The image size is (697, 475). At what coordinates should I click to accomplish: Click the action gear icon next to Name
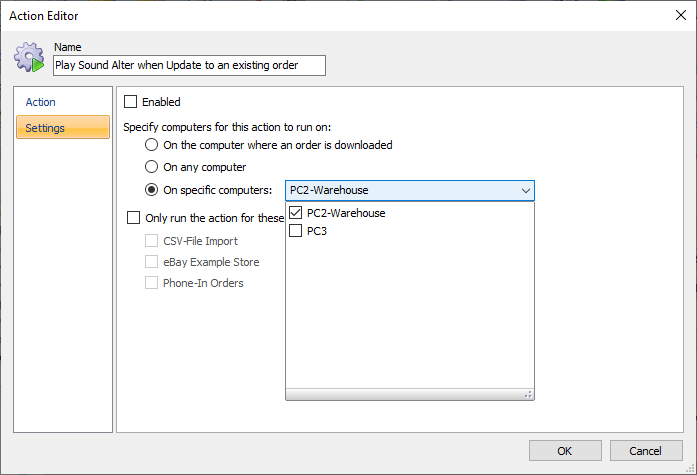[x=29, y=57]
